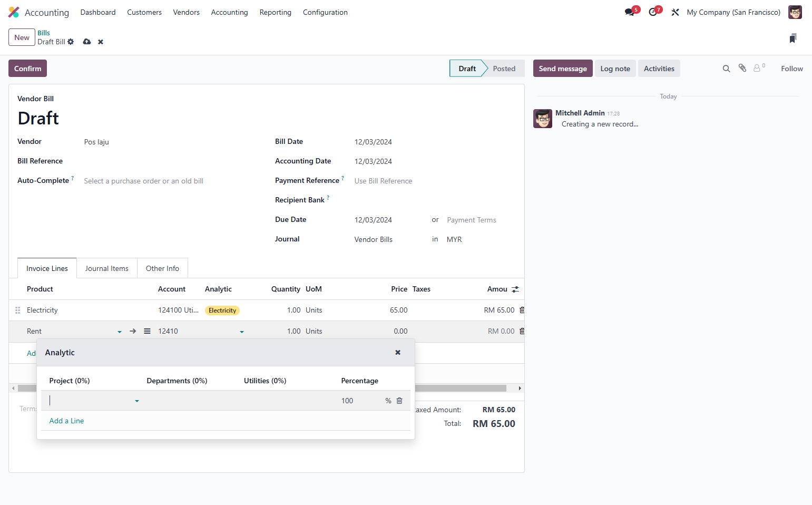Delete the Rent invoice line
812x505 pixels.
coord(522,331)
